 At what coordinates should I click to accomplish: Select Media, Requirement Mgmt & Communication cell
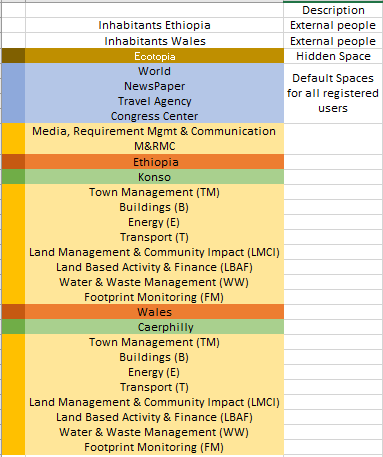tap(154, 131)
